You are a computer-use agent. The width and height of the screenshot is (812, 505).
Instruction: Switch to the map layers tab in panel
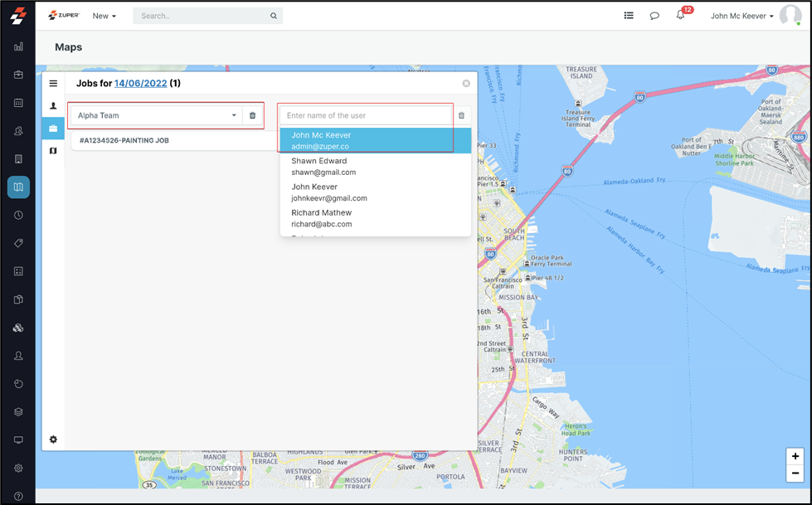tap(53, 151)
